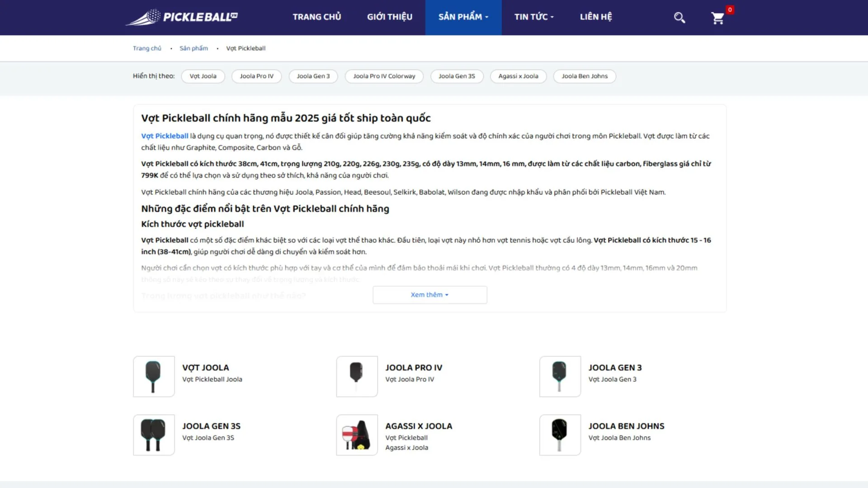Select the Joola Ben Johns filter chip
Screen dimensions: 868x488
tap(584, 76)
